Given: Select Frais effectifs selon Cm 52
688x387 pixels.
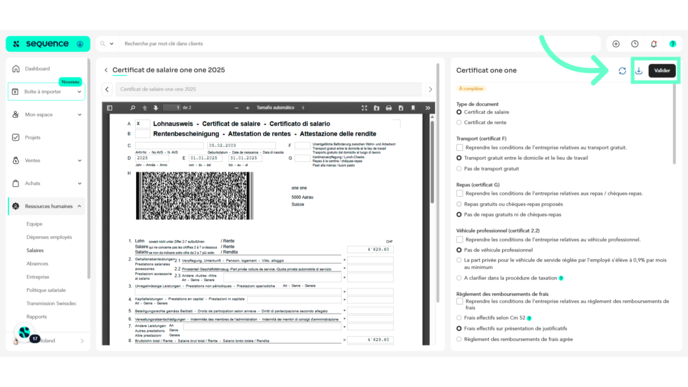Looking at the screenshot, I should (x=459, y=318).
